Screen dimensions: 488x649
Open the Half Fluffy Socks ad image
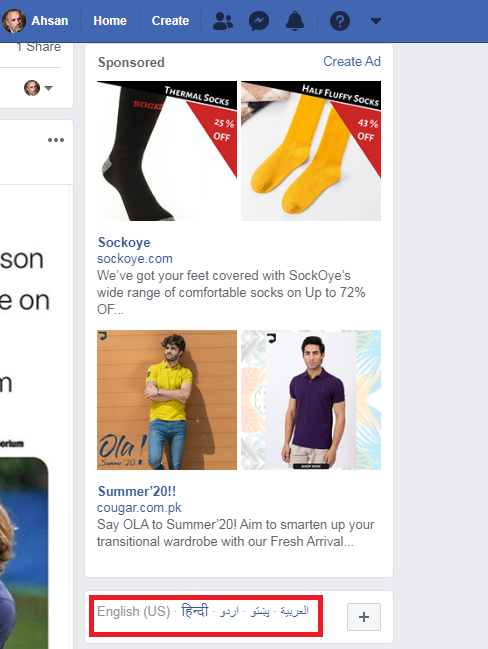point(311,151)
